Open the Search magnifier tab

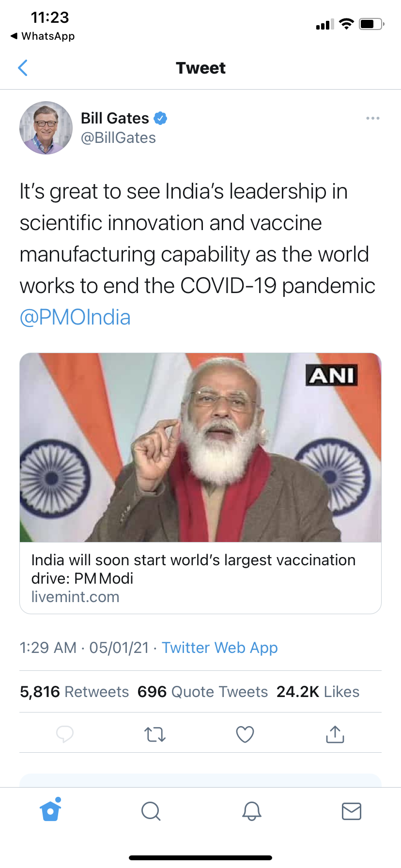(151, 811)
